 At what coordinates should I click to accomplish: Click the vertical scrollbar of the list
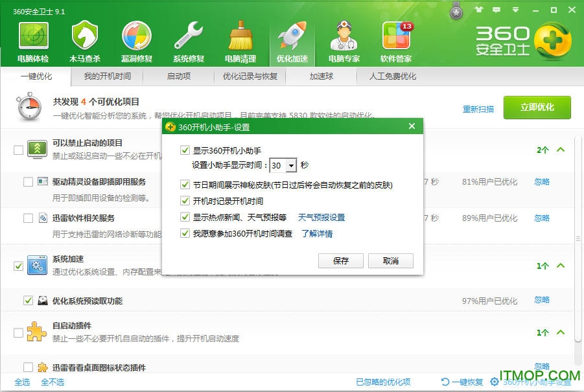(578, 238)
